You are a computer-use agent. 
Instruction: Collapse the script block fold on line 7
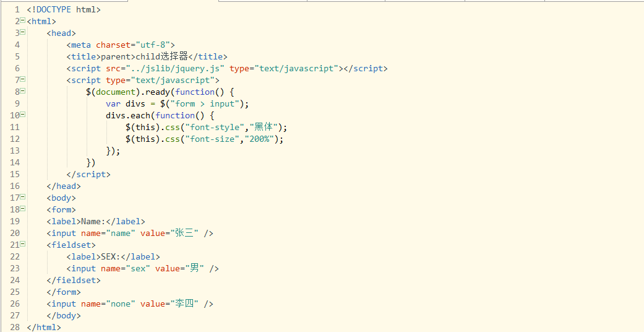tap(23, 79)
